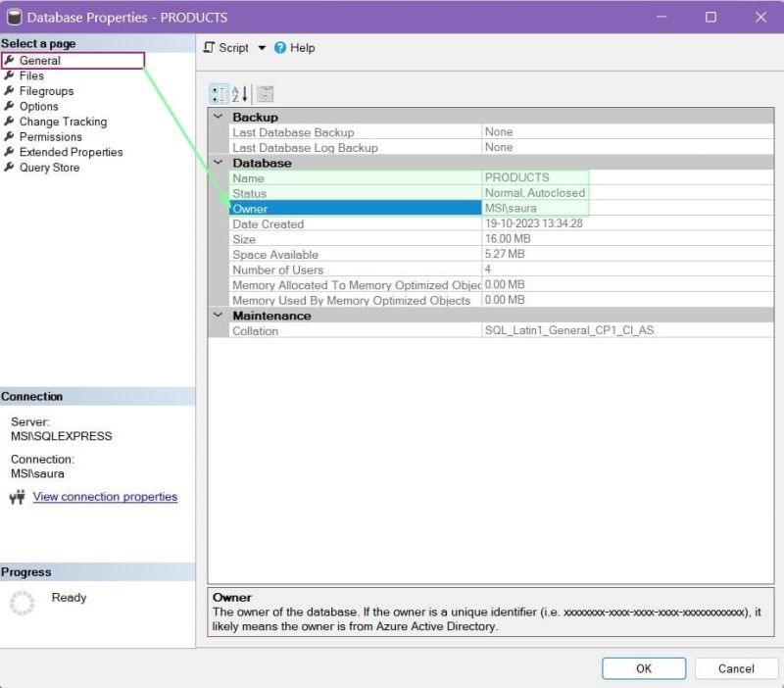Cancel the Database Properties dialog
The width and height of the screenshot is (784, 688).
pos(736,667)
